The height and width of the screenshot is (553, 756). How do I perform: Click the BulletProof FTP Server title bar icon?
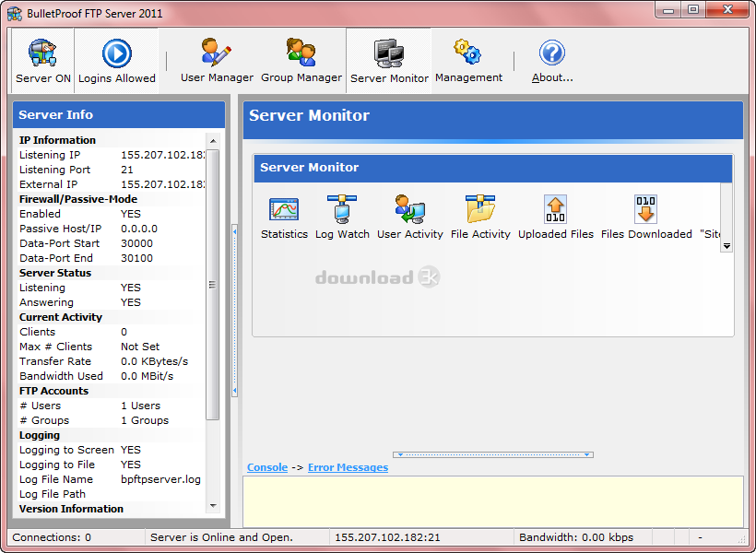pos(15,13)
